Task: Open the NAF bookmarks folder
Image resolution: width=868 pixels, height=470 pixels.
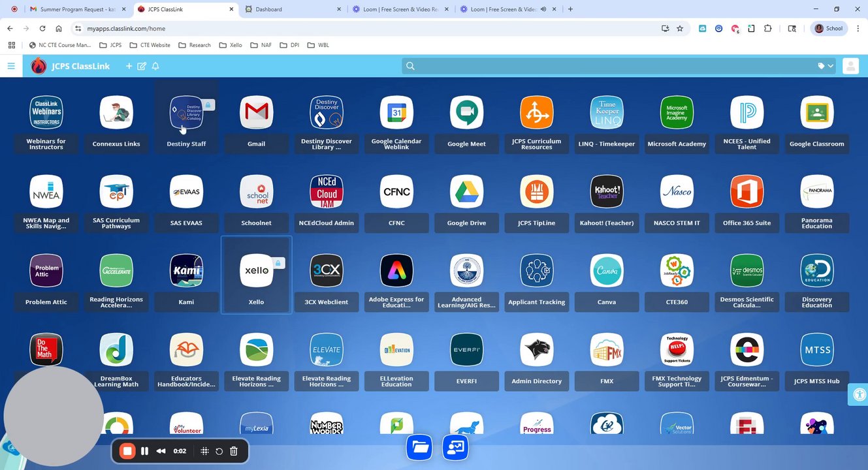Action: [260, 45]
